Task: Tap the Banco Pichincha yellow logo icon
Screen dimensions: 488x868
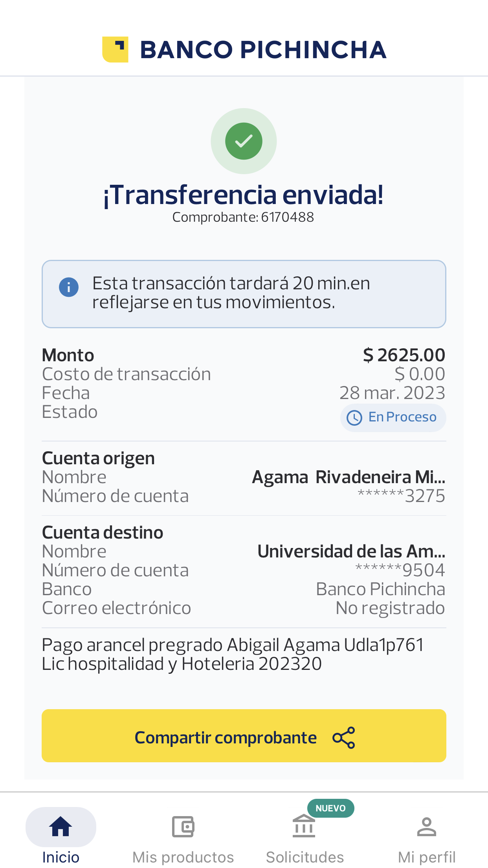Action: [115, 50]
